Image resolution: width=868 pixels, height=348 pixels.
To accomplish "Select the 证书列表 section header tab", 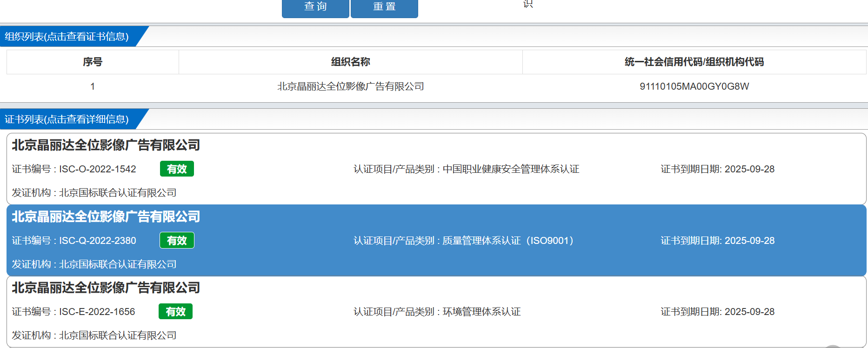I will tap(67, 119).
